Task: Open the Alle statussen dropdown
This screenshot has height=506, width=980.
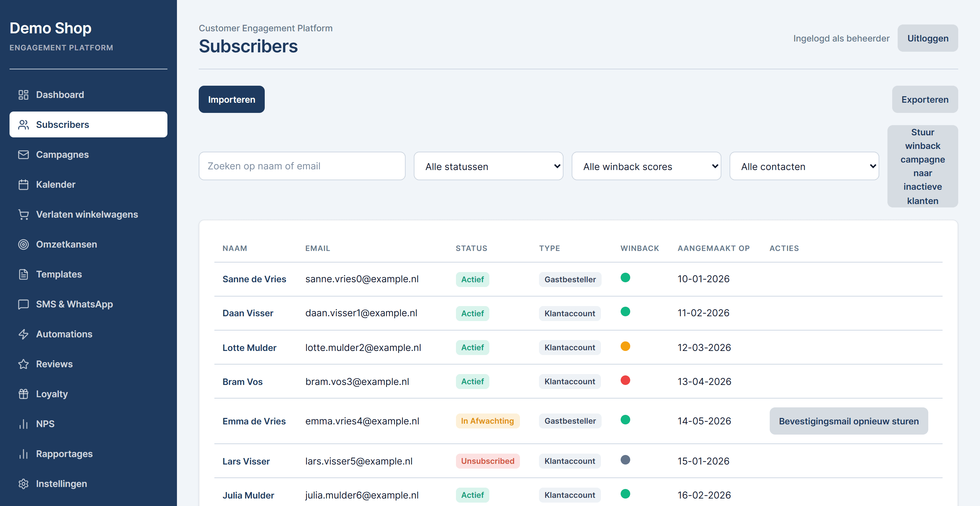Action: coord(489,166)
